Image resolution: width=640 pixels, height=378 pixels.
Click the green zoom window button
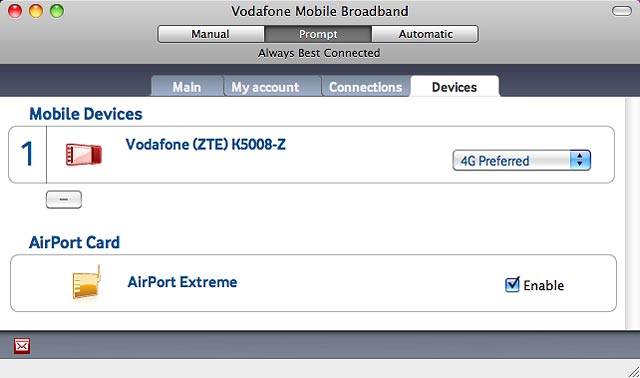57,11
